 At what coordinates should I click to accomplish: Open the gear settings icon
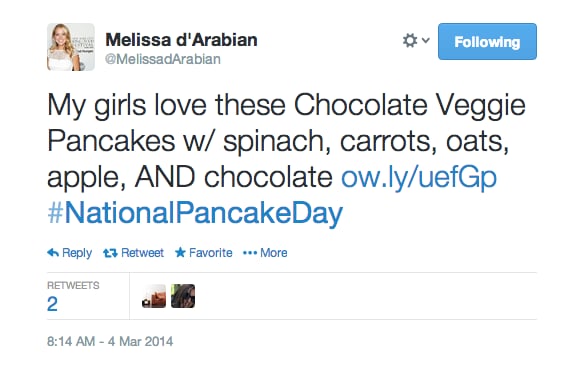tap(410, 40)
